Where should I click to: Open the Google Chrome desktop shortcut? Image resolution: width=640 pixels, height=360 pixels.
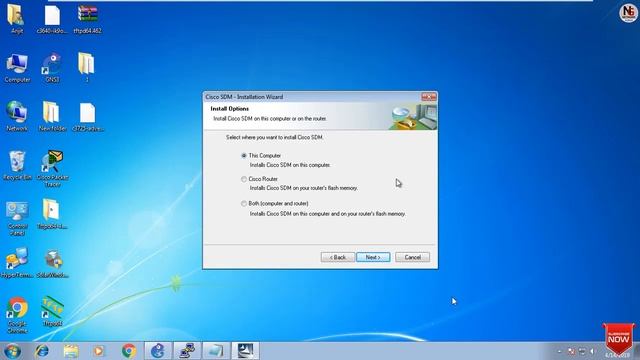tap(17, 315)
